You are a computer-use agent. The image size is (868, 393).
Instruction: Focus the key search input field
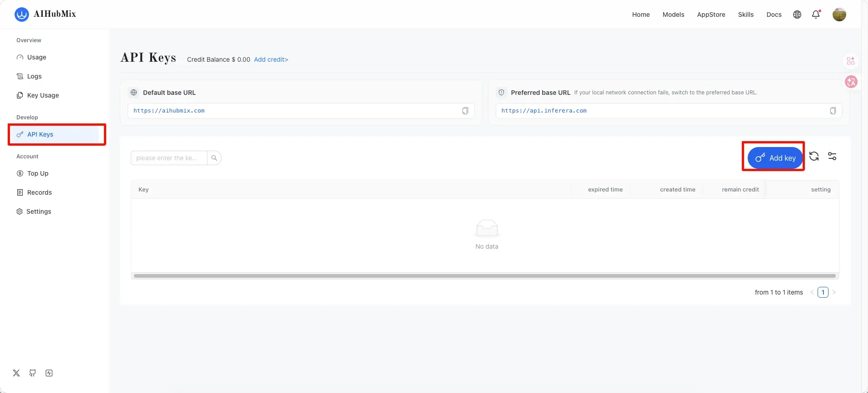[x=169, y=158]
